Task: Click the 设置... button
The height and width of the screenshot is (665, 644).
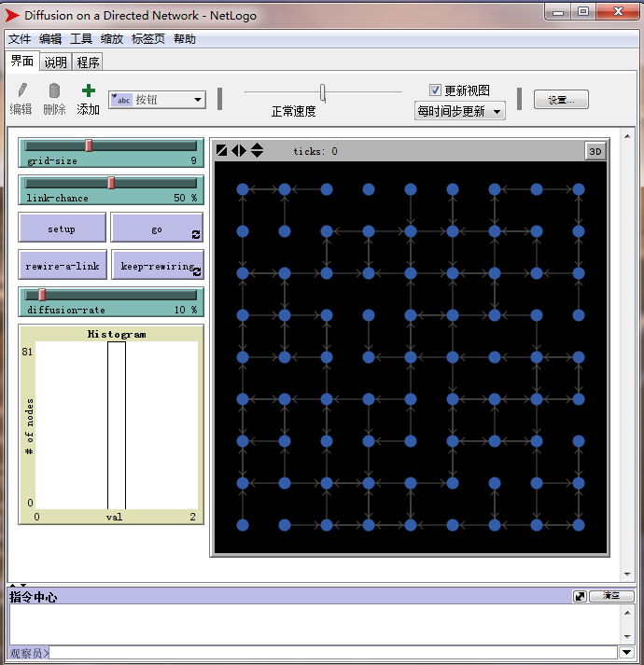Action: click(x=561, y=100)
